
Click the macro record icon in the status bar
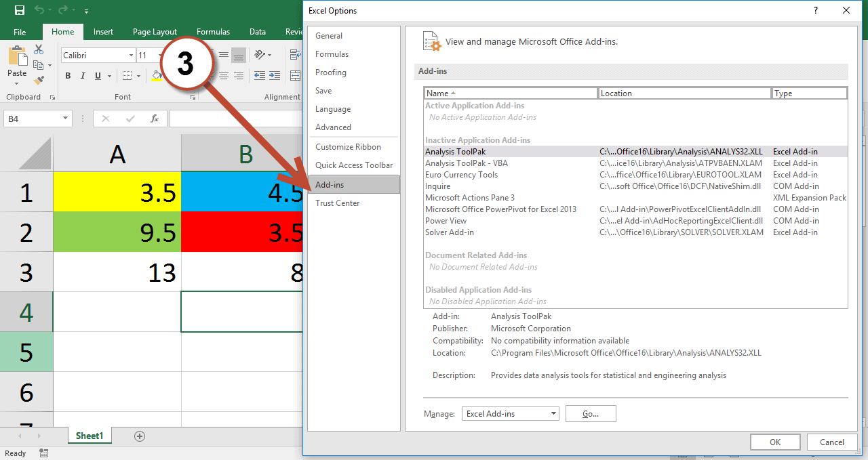44,453
